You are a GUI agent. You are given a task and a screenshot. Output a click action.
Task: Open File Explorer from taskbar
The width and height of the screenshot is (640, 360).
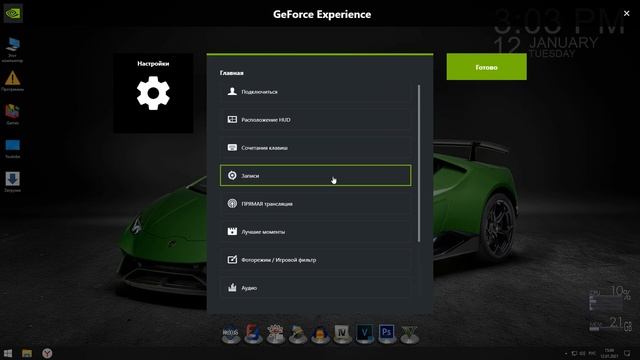tap(27, 353)
